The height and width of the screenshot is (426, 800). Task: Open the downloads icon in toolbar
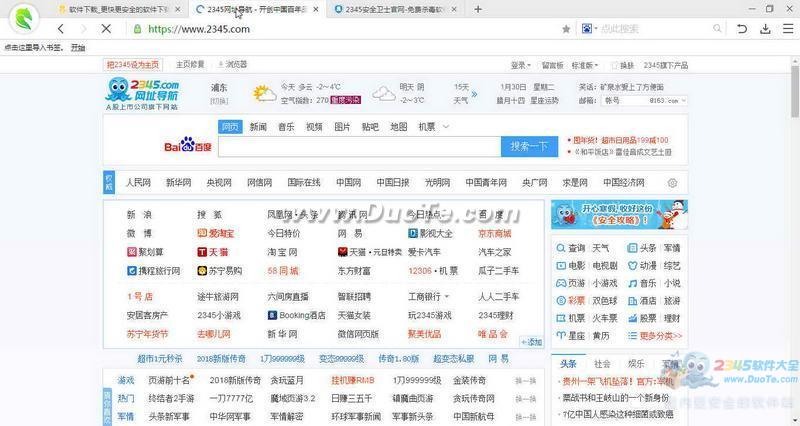pos(765,29)
